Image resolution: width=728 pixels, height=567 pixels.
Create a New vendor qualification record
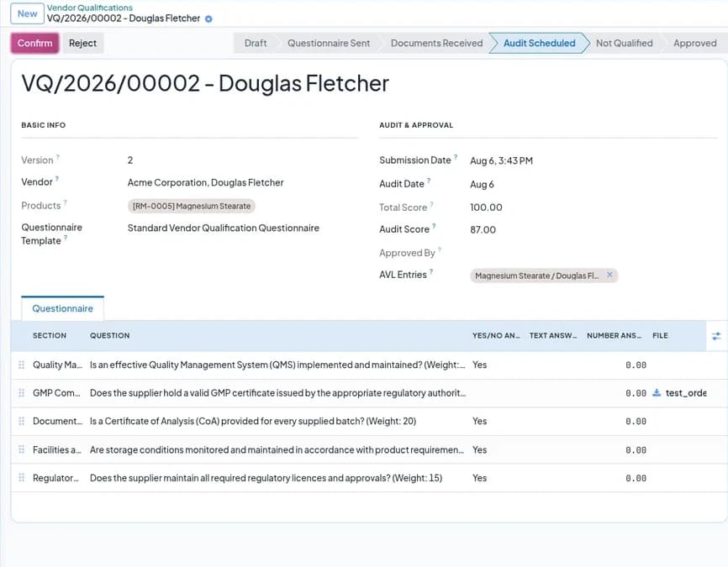point(28,13)
